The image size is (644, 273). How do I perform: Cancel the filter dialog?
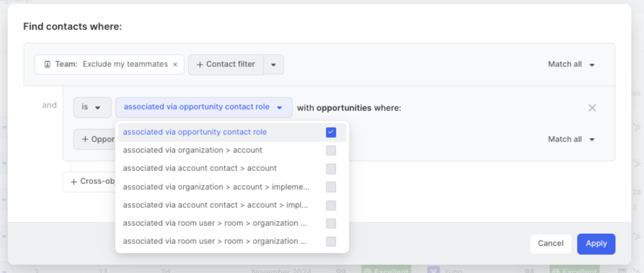click(x=550, y=244)
